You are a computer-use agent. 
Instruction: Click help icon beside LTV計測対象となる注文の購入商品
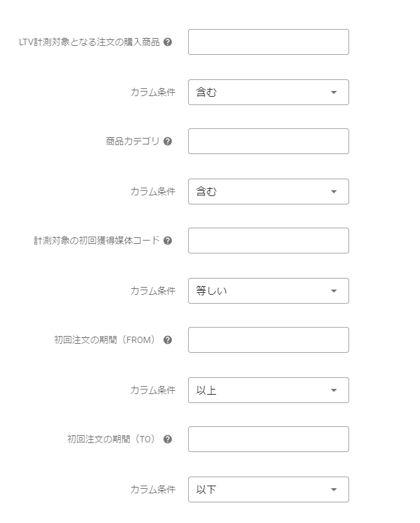point(167,42)
